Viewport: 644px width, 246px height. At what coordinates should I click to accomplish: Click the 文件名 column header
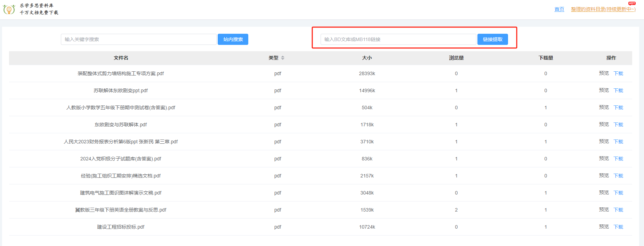point(121,58)
